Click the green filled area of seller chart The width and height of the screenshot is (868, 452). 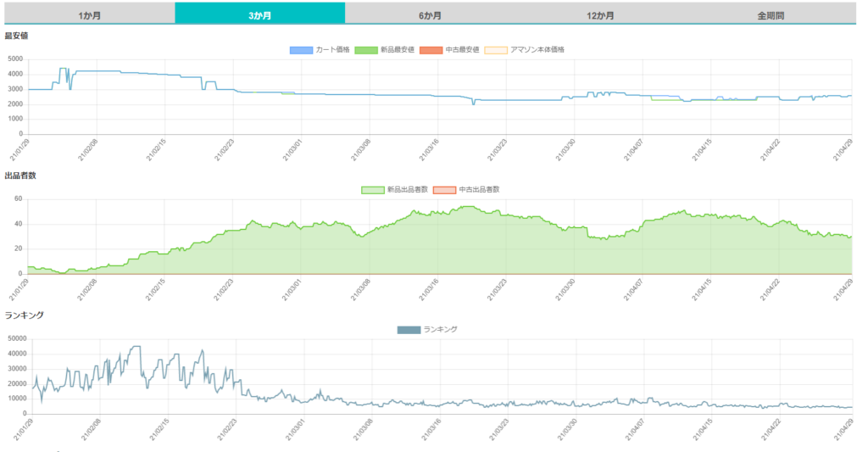(441, 250)
